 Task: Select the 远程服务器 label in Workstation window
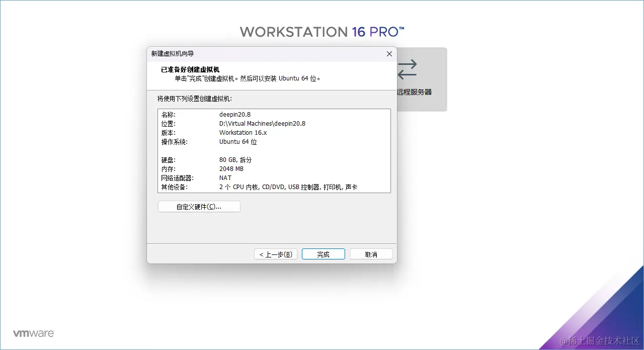[415, 93]
